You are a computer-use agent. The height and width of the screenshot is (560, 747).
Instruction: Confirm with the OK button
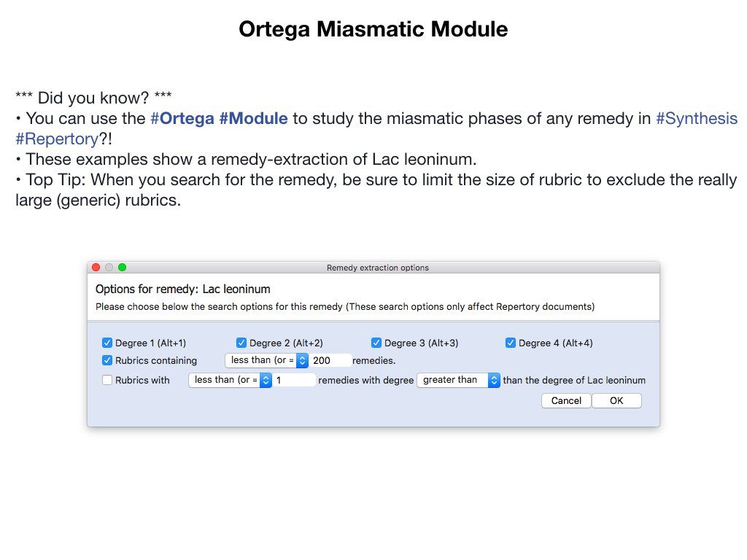tap(616, 400)
